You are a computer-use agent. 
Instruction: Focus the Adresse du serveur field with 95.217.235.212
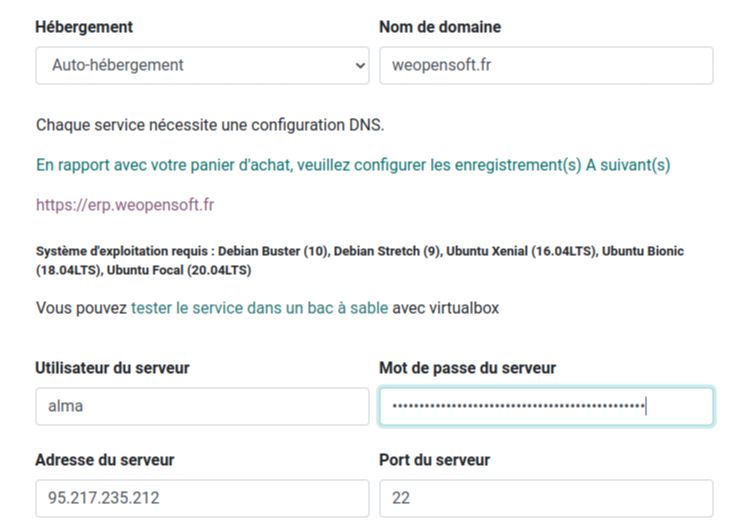coord(202,498)
